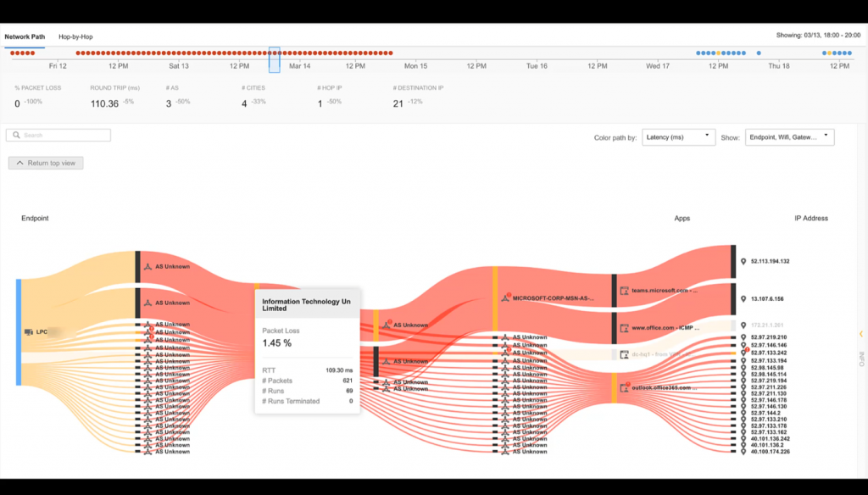Click the www.office.com app icon

625,328
